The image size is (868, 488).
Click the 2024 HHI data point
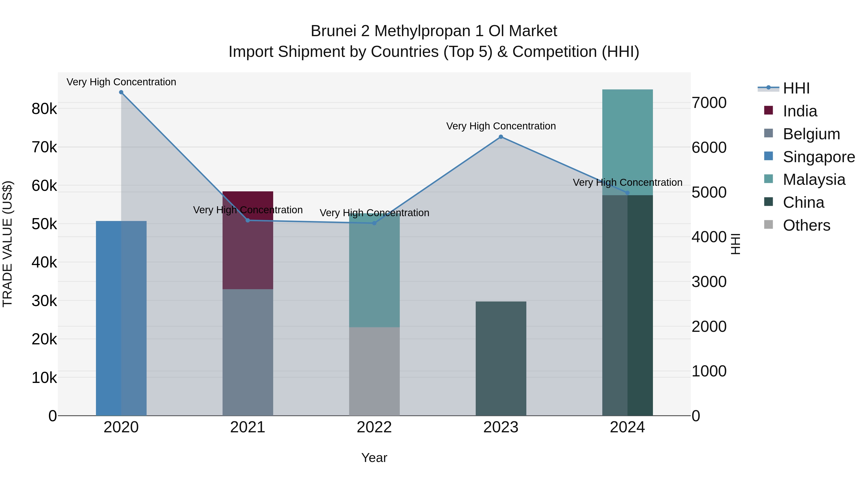tap(627, 193)
